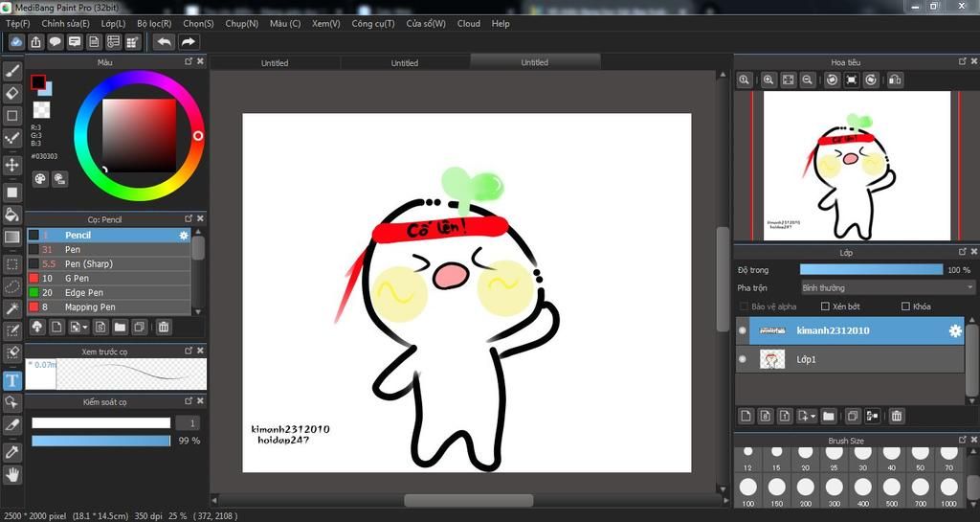The image size is (980, 522).
Task: Delete brush with trash icon in brush panel
Action: point(163,327)
